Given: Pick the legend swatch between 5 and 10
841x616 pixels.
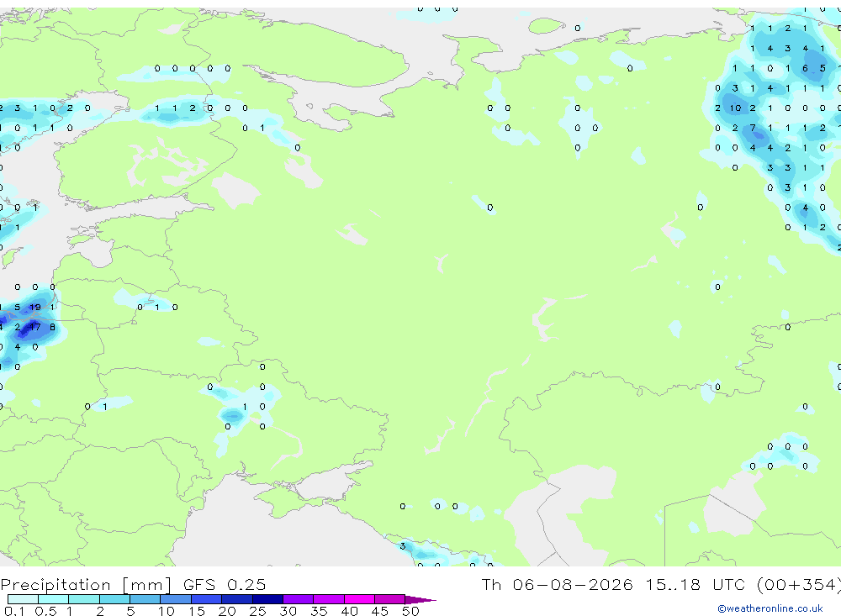Looking at the screenshot, I should (145, 599).
